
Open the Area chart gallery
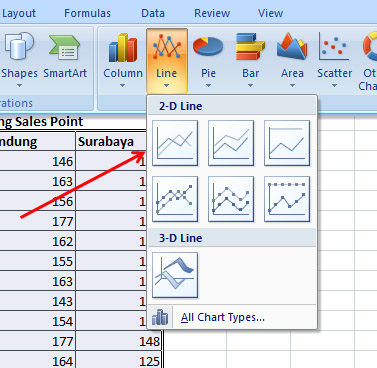click(292, 61)
